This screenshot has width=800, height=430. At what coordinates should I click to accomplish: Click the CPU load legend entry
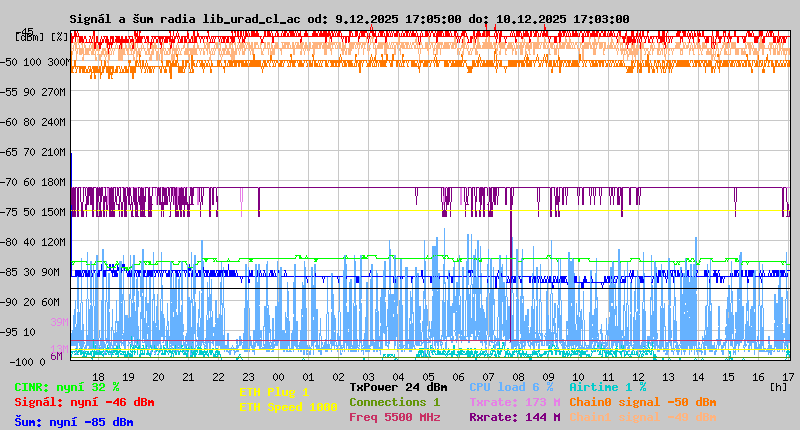pos(511,386)
